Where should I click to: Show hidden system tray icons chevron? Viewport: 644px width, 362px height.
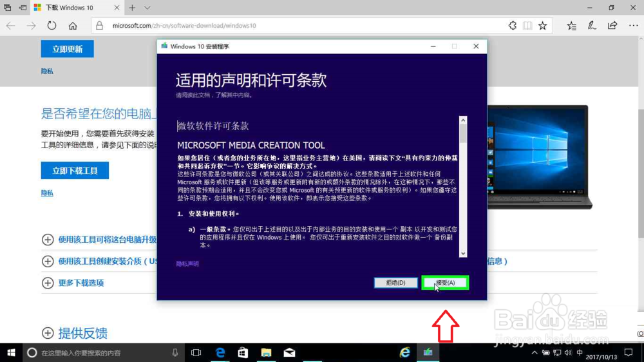[x=535, y=352]
